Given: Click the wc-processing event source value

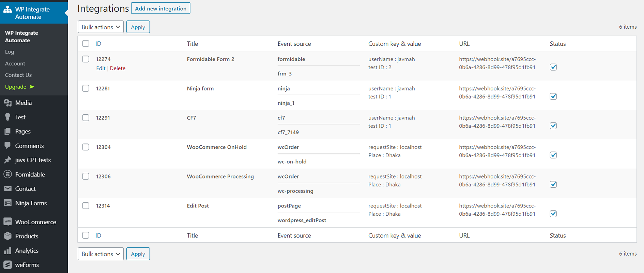Looking at the screenshot, I should 295,191.
